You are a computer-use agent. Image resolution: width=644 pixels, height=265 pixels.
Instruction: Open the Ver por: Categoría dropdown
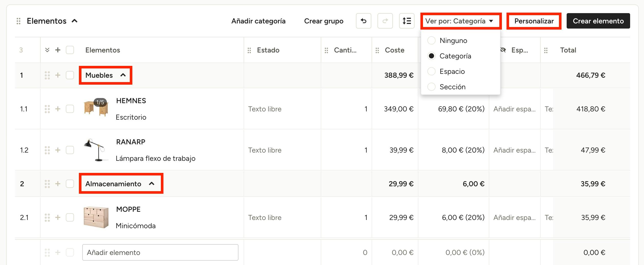[461, 21]
